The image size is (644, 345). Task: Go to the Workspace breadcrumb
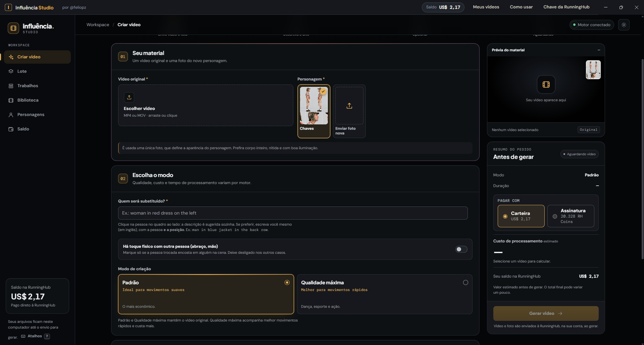(x=98, y=25)
